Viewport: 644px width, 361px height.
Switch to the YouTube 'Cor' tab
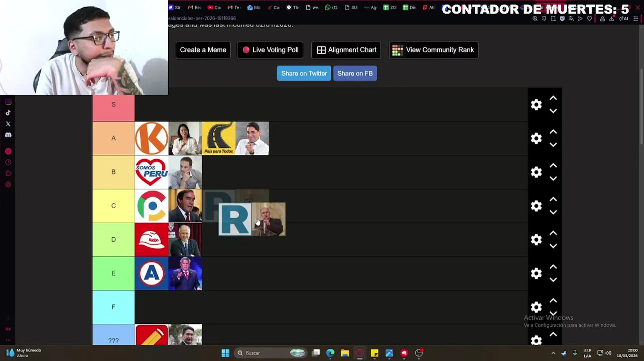(x=214, y=8)
